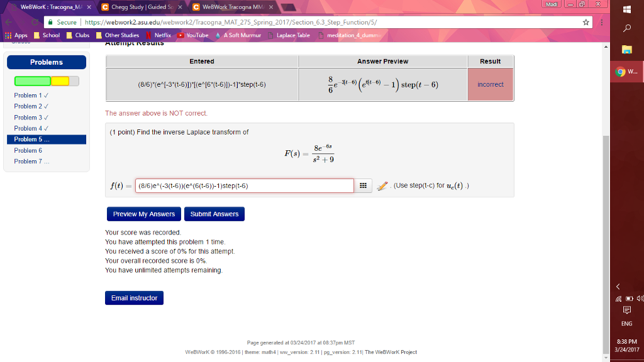Click the homework progress bar

point(47,81)
